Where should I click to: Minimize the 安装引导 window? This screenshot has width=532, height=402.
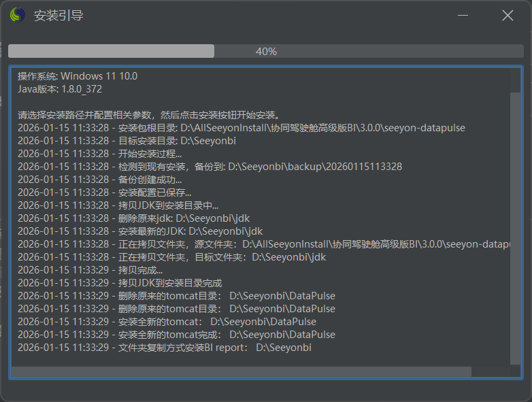pyautogui.click(x=463, y=15)
